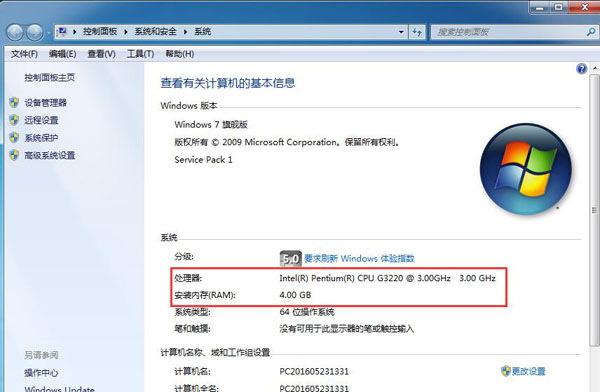This screenshot has width=600, height=392.
Task: Open help via blue question mark icon
Action: [581, 69]
